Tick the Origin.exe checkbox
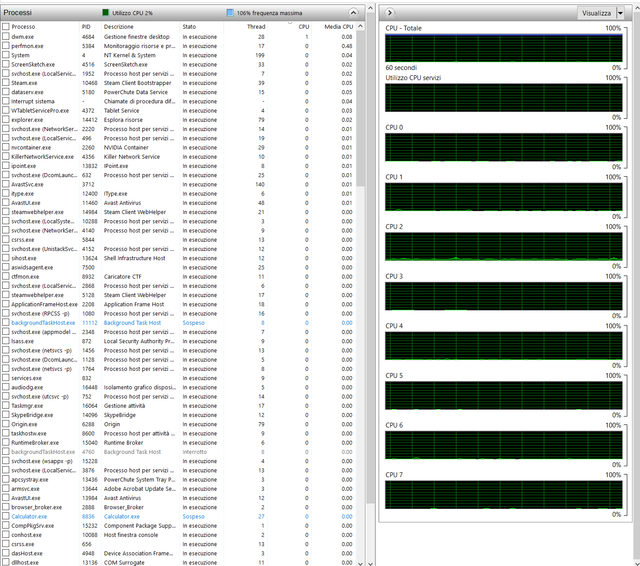Viewport: 640px width, 566px height. click(6, 424)
